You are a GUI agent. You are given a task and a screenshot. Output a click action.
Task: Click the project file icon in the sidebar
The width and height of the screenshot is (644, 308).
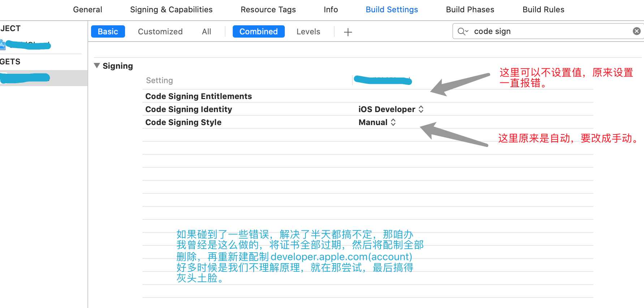tap(2, 45)
